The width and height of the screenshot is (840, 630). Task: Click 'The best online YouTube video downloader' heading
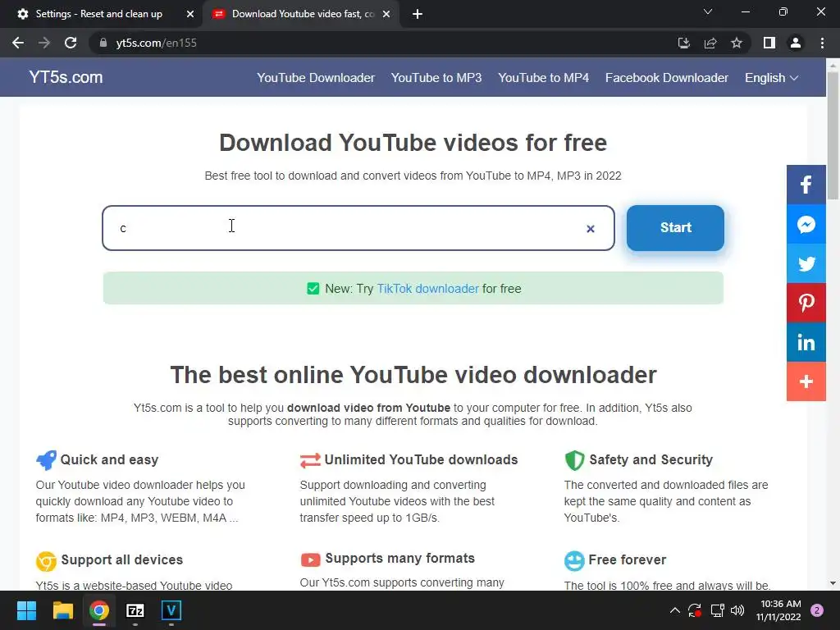point(413,374)
